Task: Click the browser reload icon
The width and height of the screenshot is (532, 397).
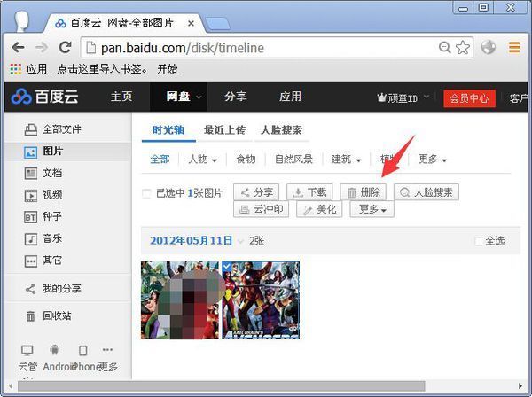Action: pyautogui.click(x=65, y=48)
